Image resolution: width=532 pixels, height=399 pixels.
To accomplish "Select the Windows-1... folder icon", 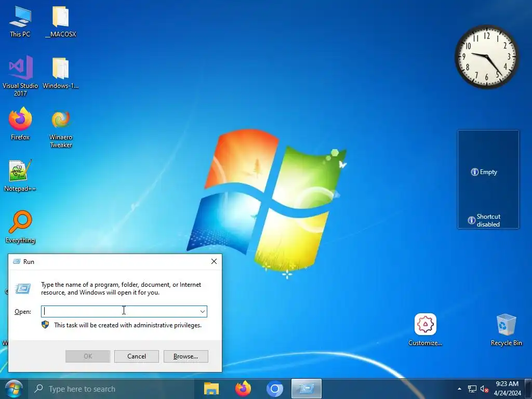I will tap(61, 73).
